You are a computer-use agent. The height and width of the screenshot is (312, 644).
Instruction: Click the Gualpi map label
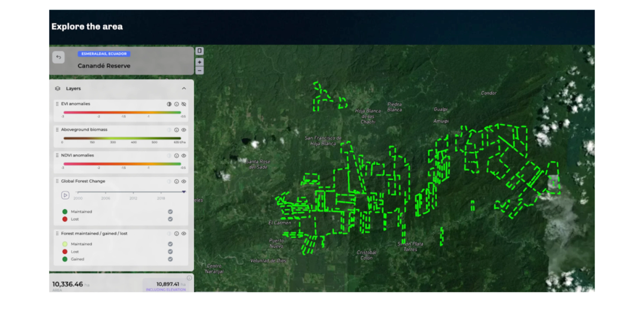click(x=441, y=109)
